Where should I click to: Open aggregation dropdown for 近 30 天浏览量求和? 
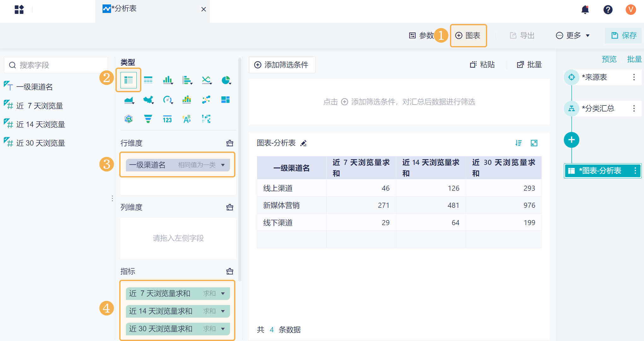point(223,329)
